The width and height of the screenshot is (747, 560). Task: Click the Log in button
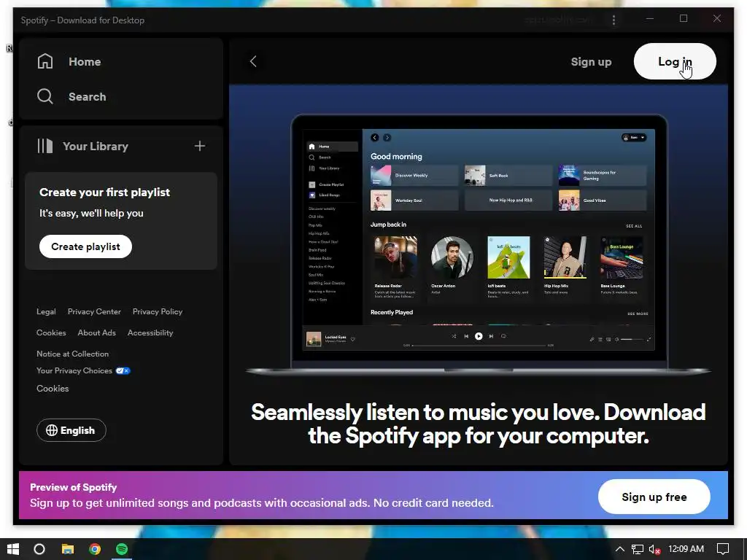pyautogui.click(x=675, y=61)
